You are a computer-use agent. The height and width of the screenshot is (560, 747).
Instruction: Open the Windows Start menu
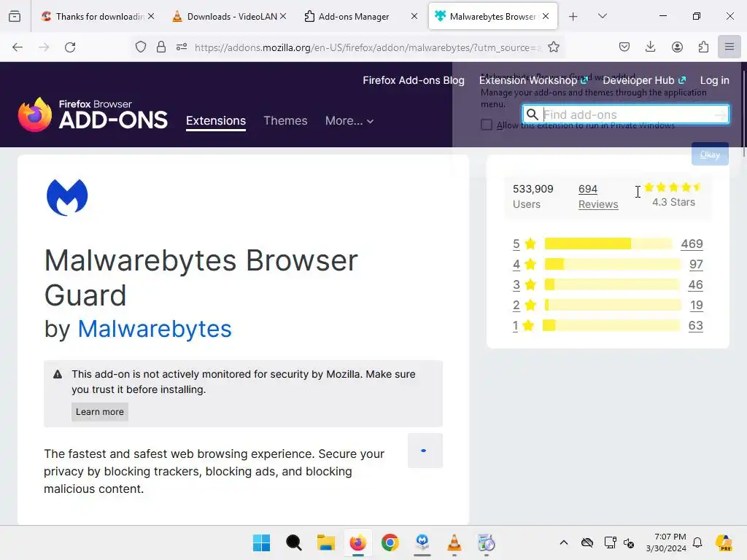point(261,542)
